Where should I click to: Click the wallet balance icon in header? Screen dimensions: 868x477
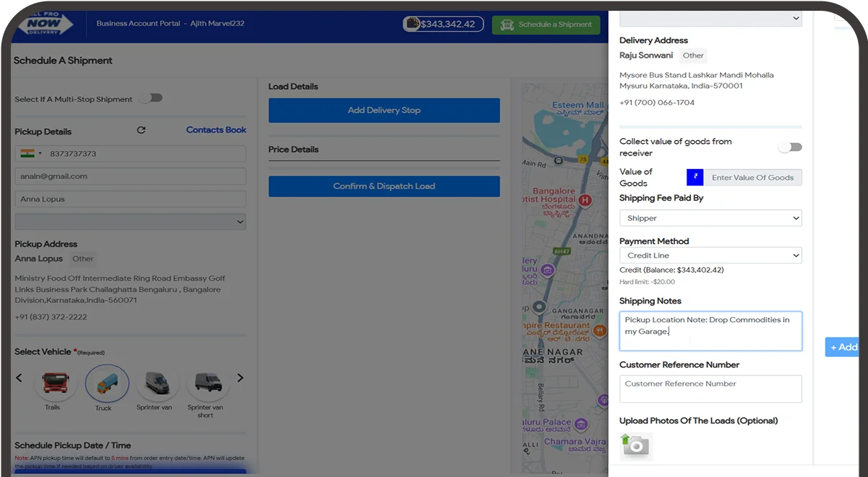(x=412, y=24)
